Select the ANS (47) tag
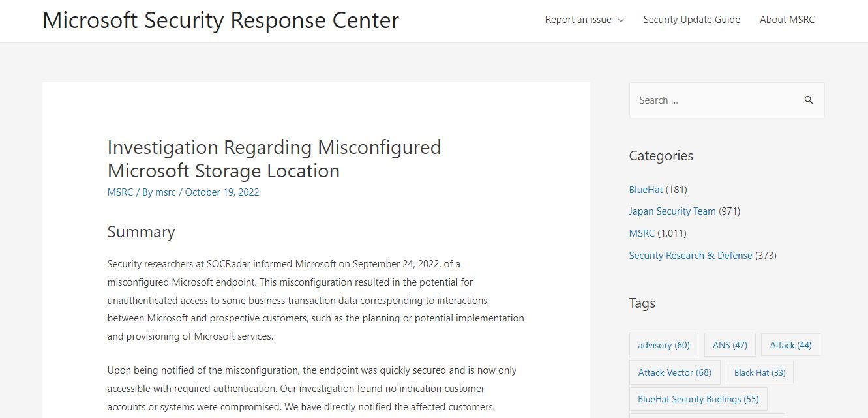This screenshot has height=418, width=868. click(x=730, y=345)
